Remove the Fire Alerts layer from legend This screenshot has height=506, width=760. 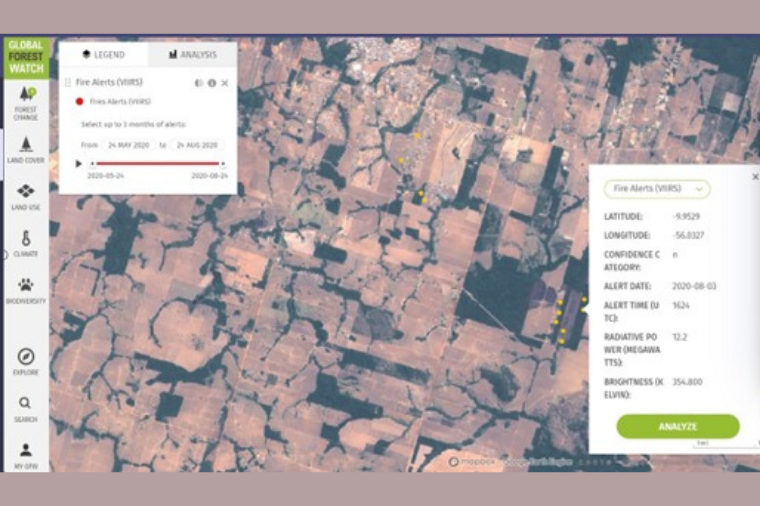click(x=225, y=83)
